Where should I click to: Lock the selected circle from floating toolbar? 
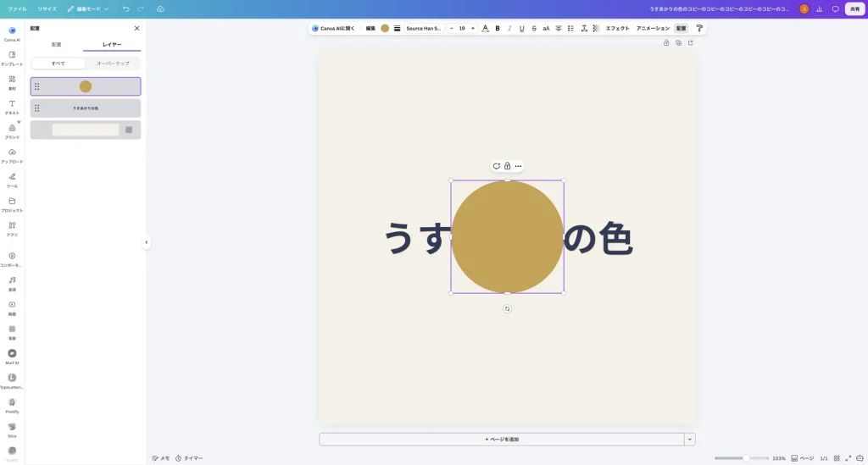pos(507,166)
